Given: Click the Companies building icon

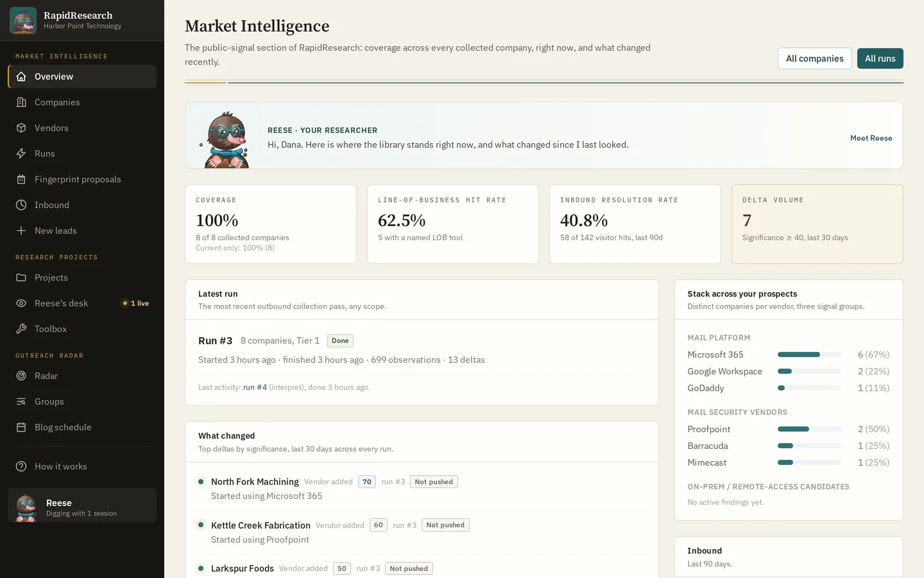Looking at the screenshot, I should (x=21, y=102).
